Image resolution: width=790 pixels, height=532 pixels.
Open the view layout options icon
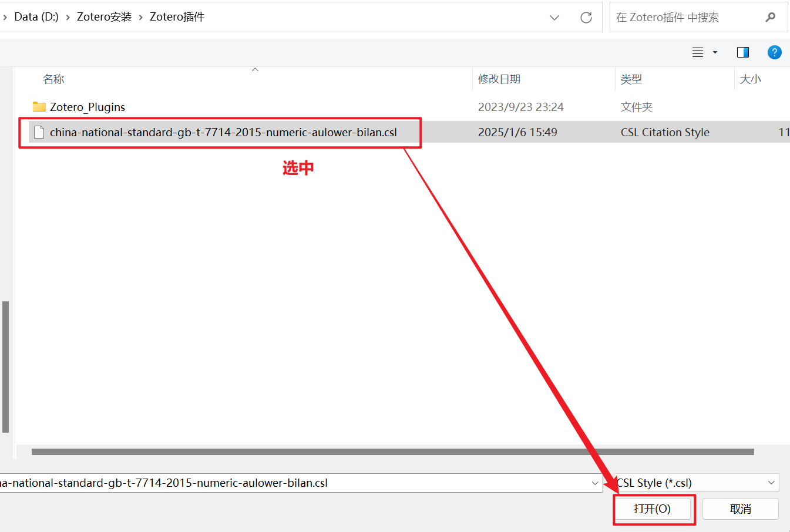click(x=698, y=52)
